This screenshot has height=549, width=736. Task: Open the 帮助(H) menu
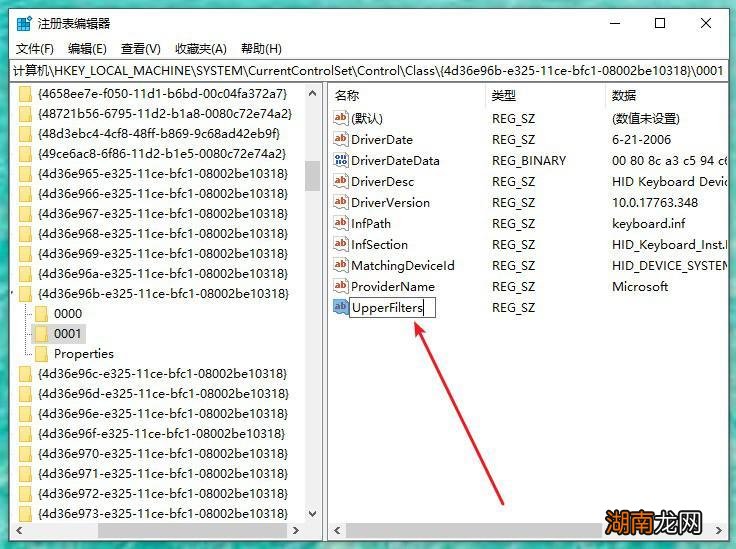pos(261,49)
